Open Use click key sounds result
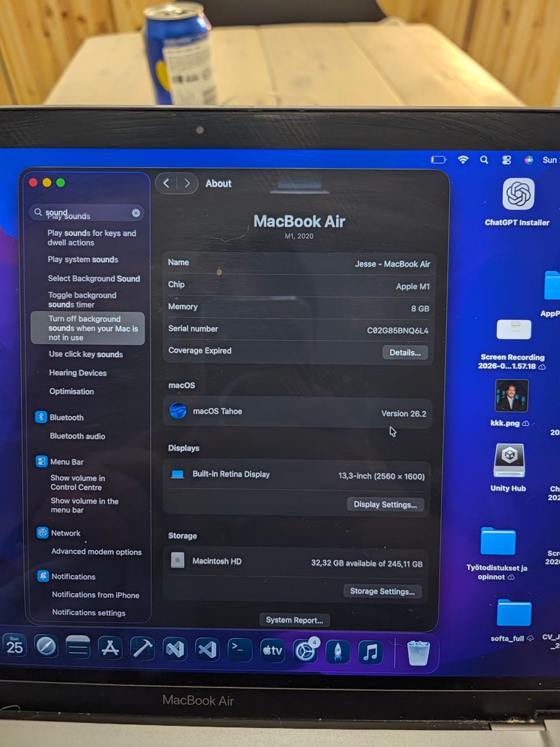Image resolution: width=560 pixels, height=747 pixels. [x=86, y=354]
